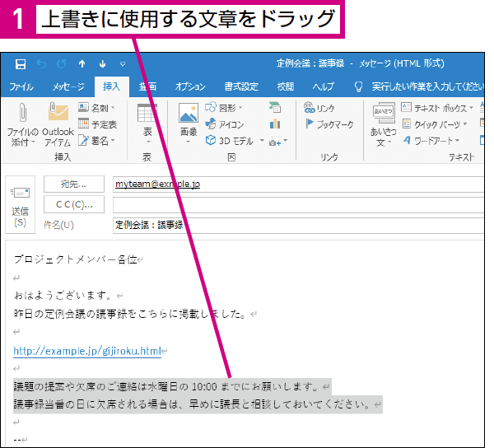Click the Save icon in the quick access toolbar
The height and width of the screenshot is (448, 494).
pyautogui.click(x=21, y=64)
